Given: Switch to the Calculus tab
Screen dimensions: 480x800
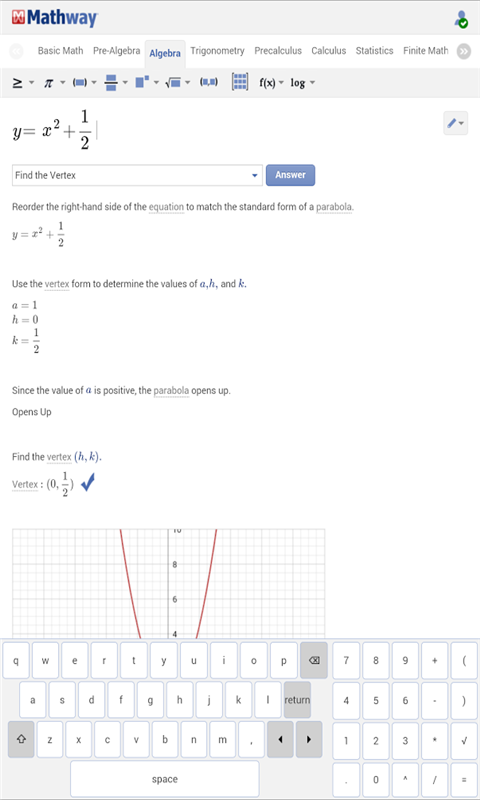Looking at the screenshot, I should tap(329, 51).
